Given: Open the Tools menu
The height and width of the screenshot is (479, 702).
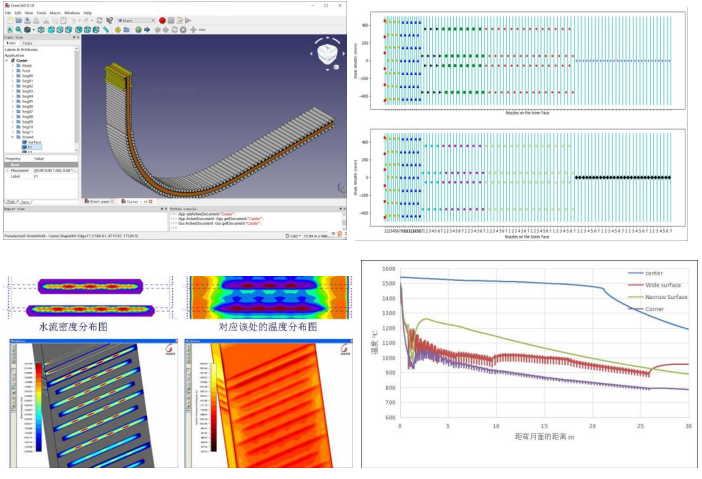Looking at the screenshot, I should pyautogui.click(x=41, y=13).
